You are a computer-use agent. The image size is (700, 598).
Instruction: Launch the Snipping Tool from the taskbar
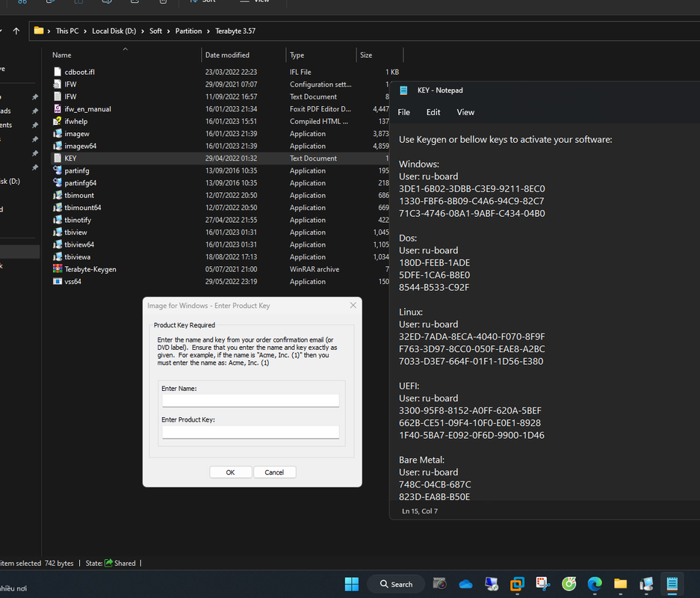543,584
